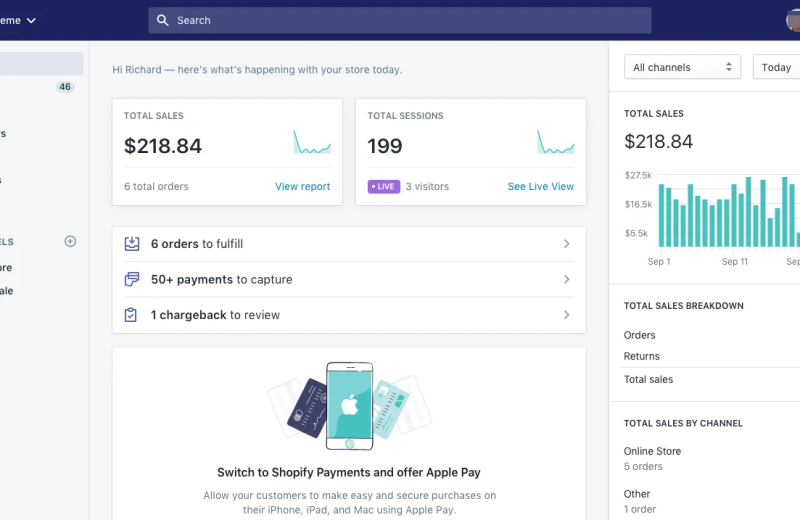This screenshot has width=800, height=520.
Task: Click the LIVE badge
Action: pyautogui.click(x=384, y=186)
